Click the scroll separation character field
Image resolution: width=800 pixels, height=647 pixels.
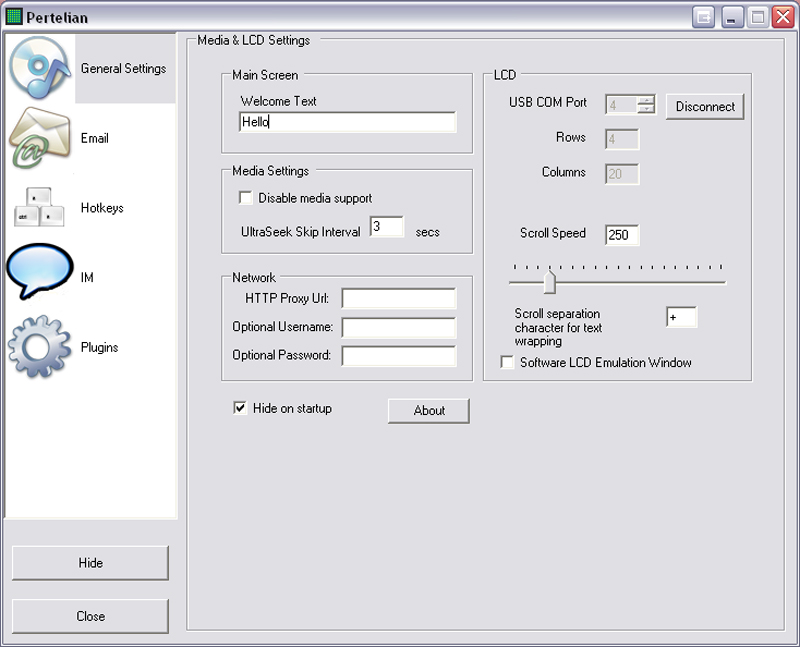point(681,317)
